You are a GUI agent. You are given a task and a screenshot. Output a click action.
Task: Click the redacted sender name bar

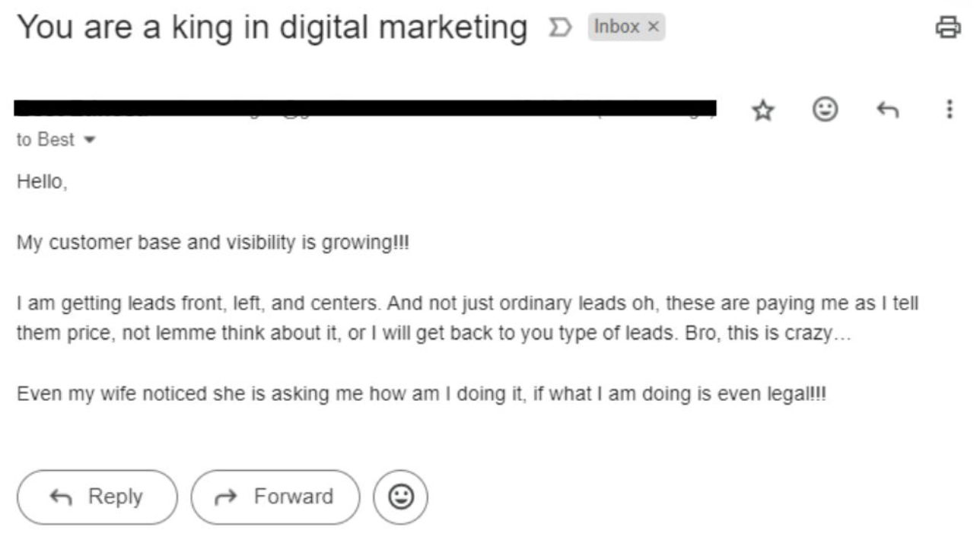(x=366, y=108)
